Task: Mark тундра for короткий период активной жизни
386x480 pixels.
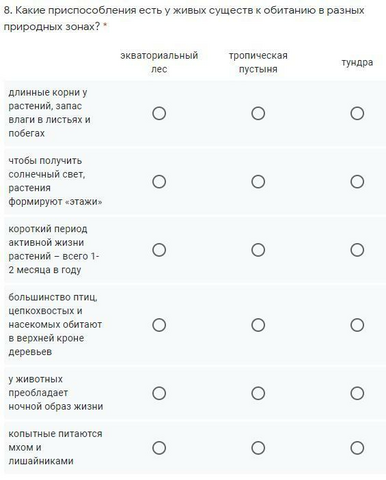Action: (357, 250)
